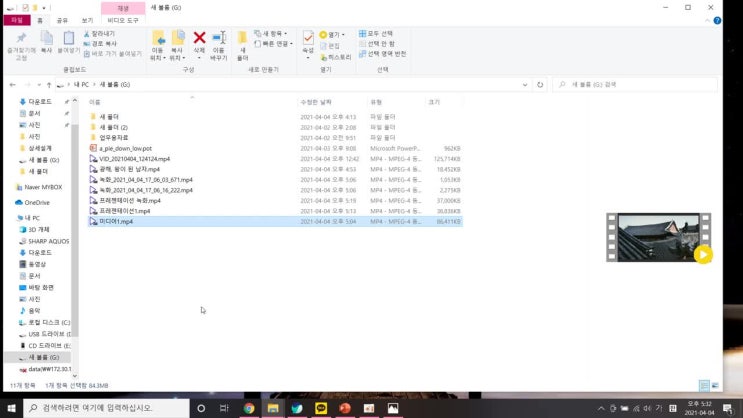743x418 pixels.
Task: Create a New folder (새 폴더) from ribbon
Action: point(242,45)
